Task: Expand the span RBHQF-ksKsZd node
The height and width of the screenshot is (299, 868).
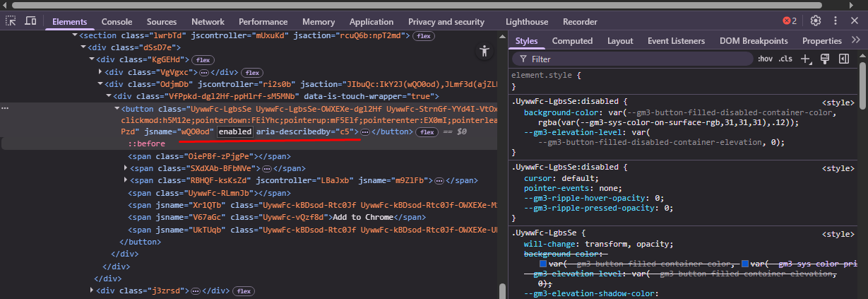Action: tap(126, 181)
